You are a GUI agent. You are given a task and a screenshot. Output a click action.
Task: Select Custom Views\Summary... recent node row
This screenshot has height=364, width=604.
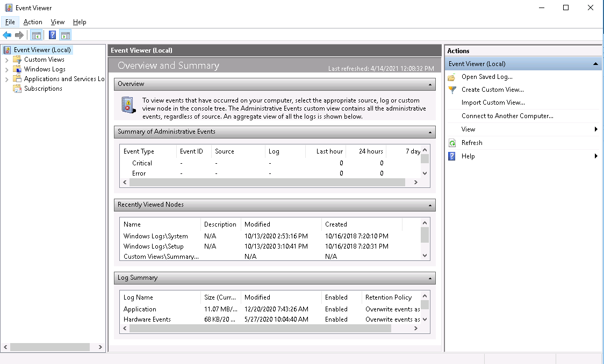270,257
